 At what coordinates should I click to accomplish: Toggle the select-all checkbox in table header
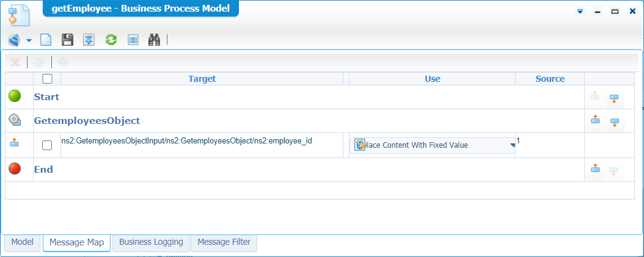point(47,79)
